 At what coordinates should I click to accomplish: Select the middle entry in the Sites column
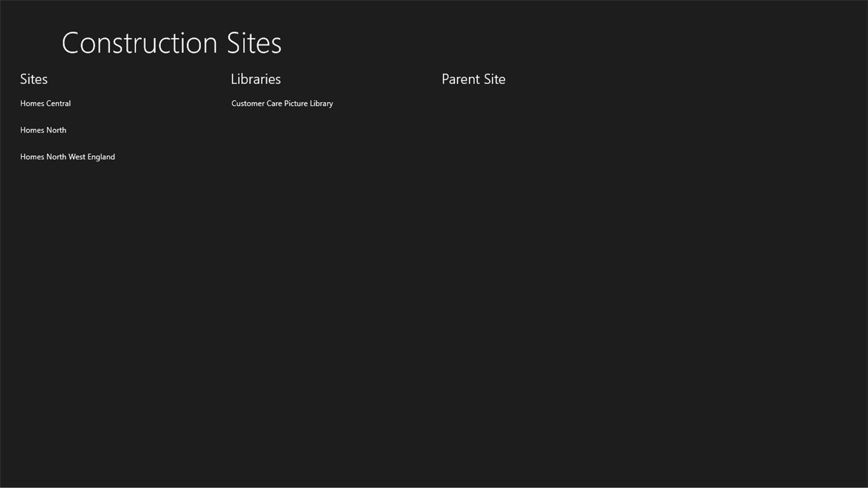pos(43,130)
